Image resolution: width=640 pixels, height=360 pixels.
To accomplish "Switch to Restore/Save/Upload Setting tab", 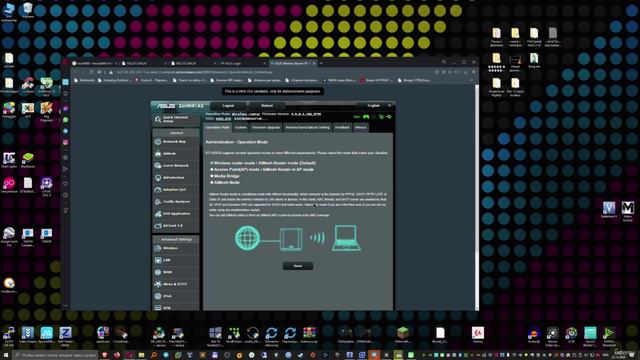I will coord(307,127).
